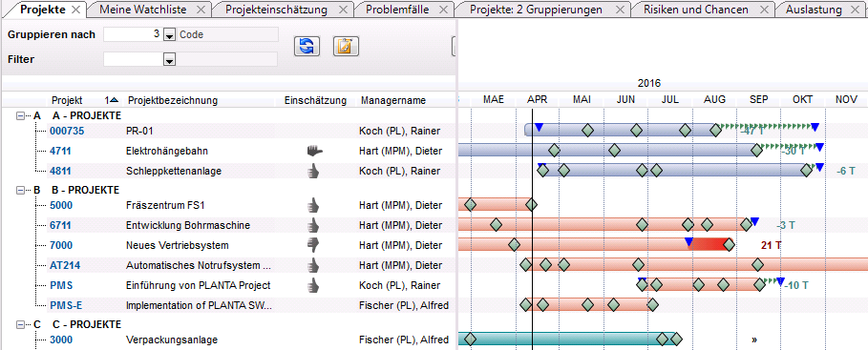Click the Managername column header
The image size is (868, 350).
tap(393, 100)
